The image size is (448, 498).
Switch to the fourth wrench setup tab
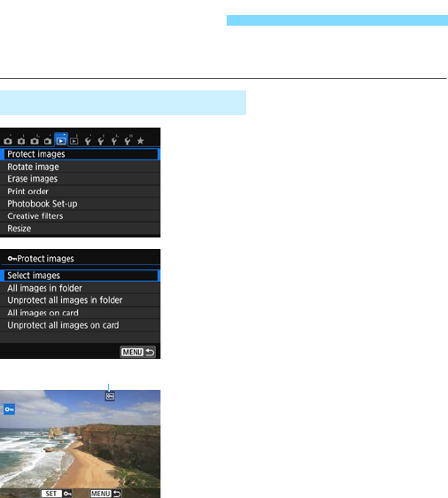click(127, 140)
